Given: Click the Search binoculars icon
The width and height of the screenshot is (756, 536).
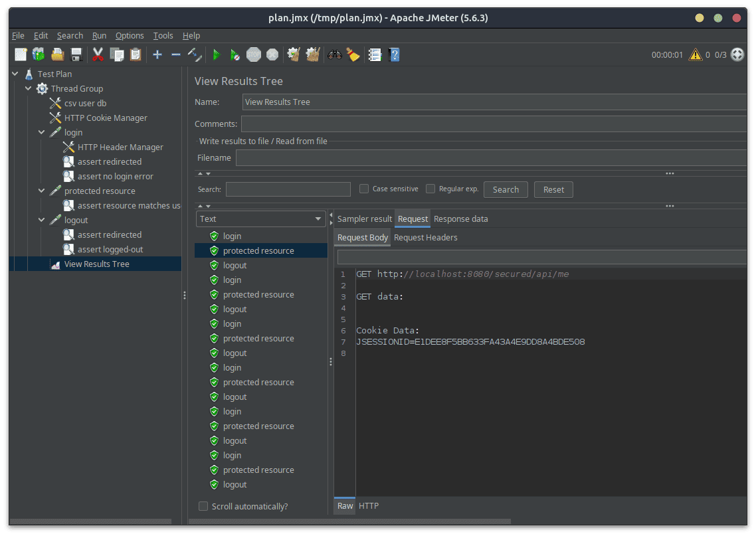Looking at the screenshot, I should pos(334,55).
